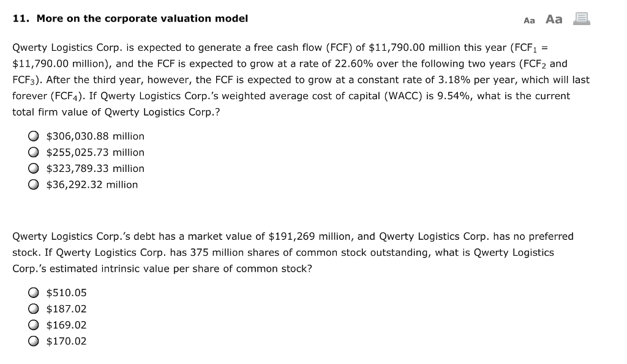Click the label text '$510.05'

[66, 292]
